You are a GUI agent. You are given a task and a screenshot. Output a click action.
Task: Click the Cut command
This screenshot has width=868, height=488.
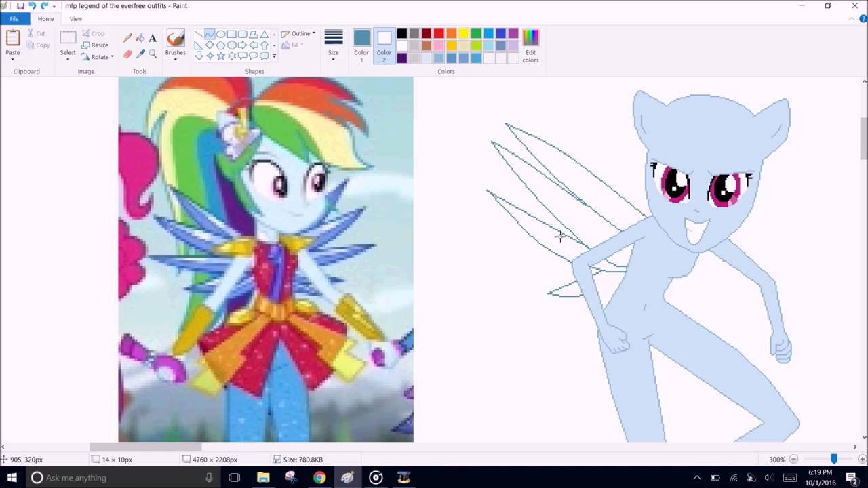point(37,33)
